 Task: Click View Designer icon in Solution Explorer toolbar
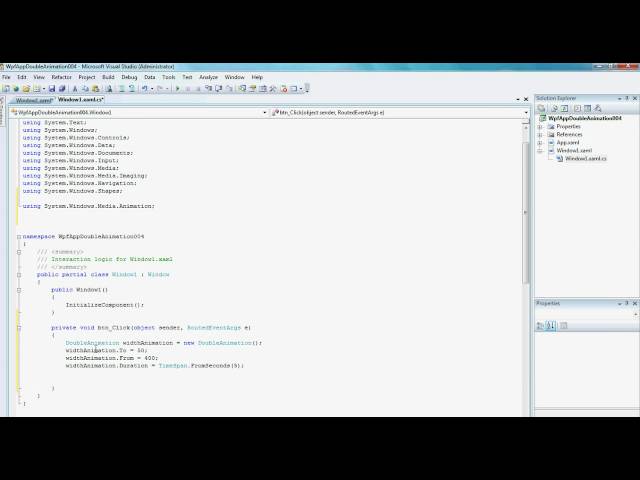point(587,108)
